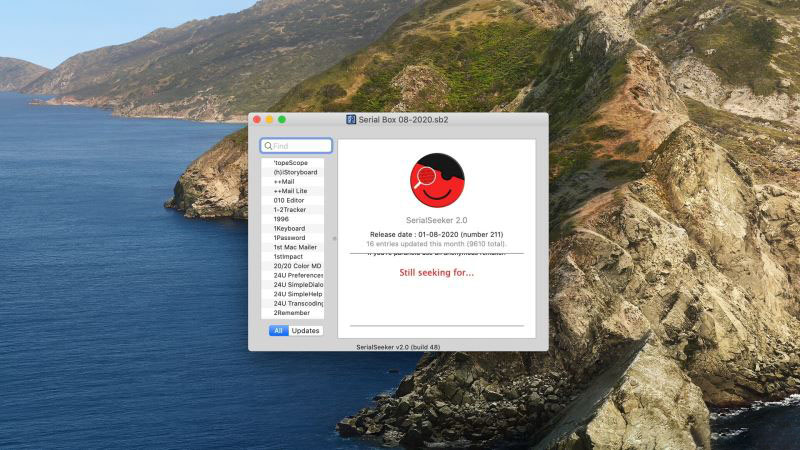
Task: Select the 1stImpact entry
Action: pyautogui.click(x=292, y=257)
